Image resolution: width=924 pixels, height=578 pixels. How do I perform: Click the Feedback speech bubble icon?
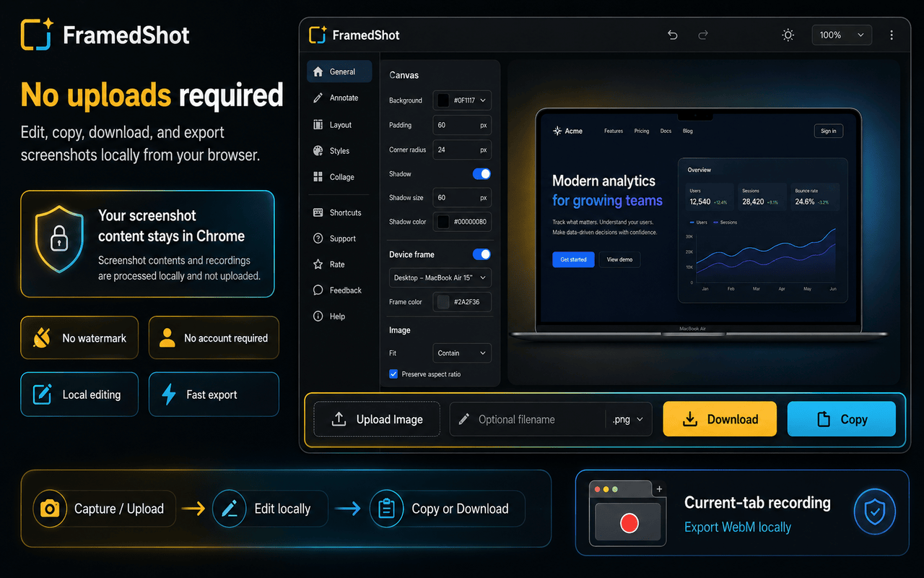point(318,290)
